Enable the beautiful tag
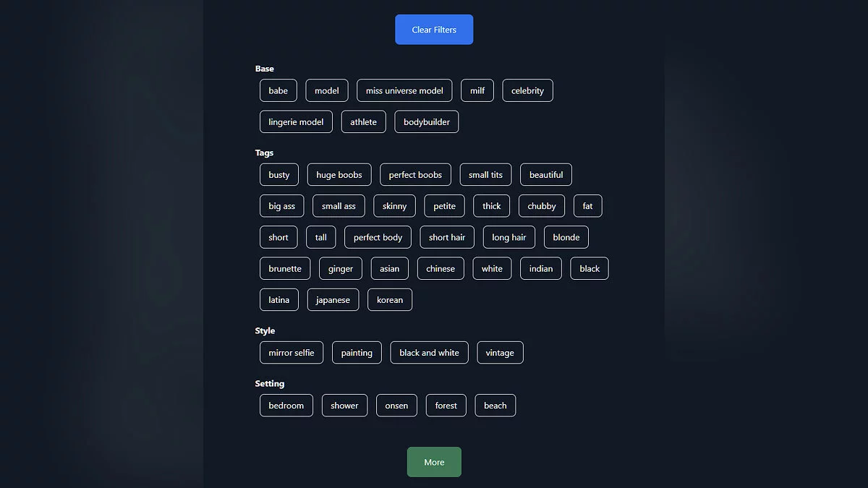This screenshot has width=868, height=488. [546, 175]
